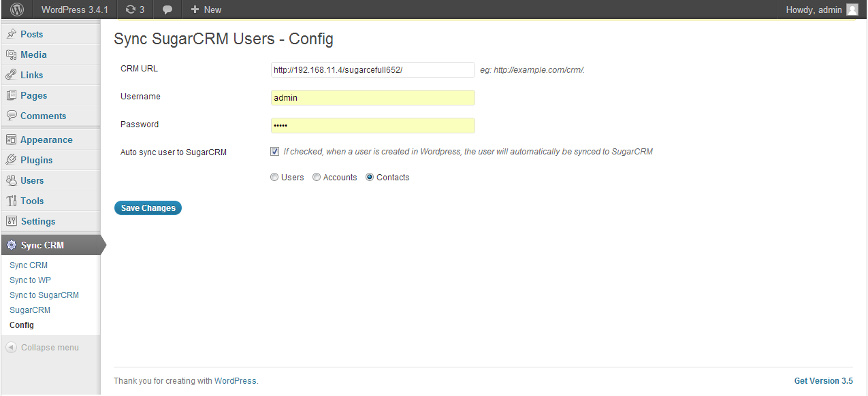
Task: Uncheck Auto sync user to SugarCRM checkbox
Action: coord(274,152)
